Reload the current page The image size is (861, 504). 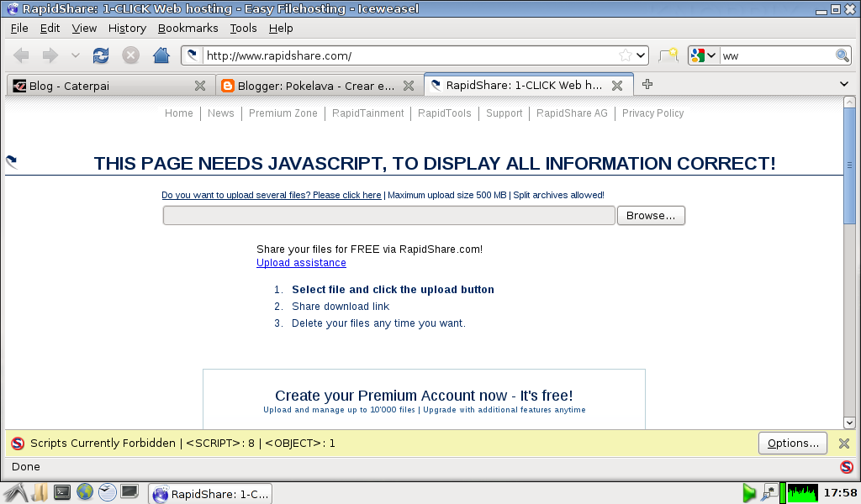tap(101, 55)
